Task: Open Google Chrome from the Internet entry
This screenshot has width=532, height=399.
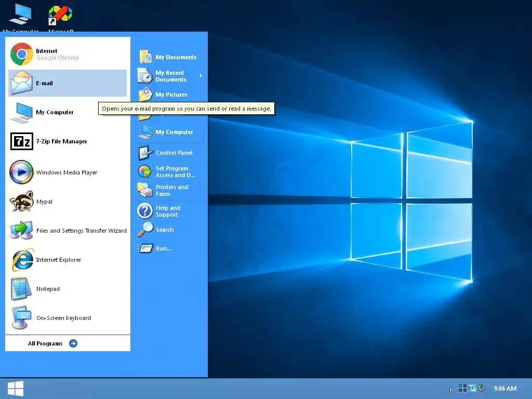Action: point(68,54)
